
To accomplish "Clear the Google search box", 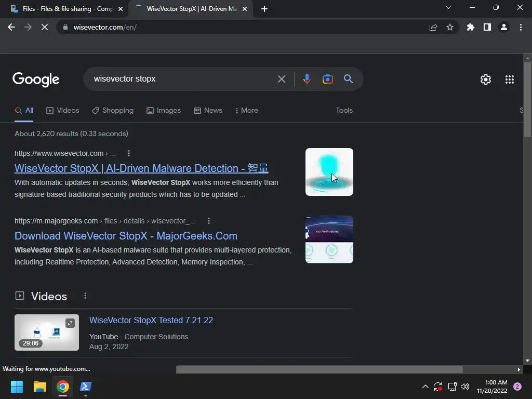I will (x=281, y=79).
